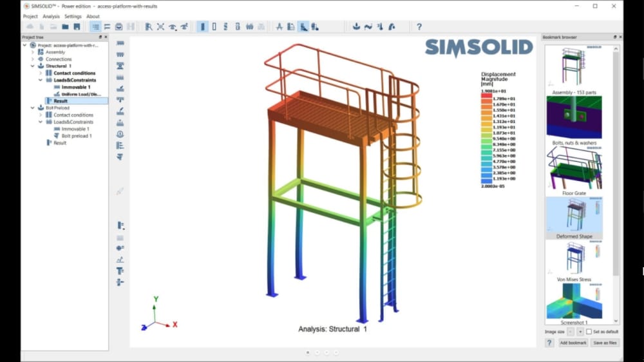
Task: Collapse the Structural 1 tree node
Action: point(33,66)
